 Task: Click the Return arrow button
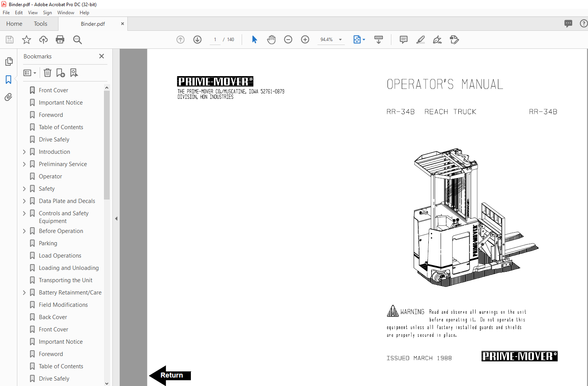pos(170,375)
